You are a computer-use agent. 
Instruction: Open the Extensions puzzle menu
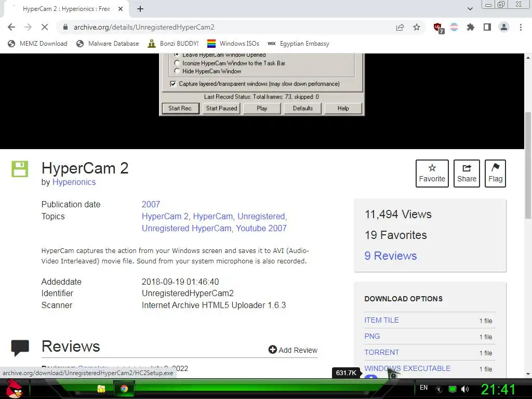pyautogui.click(x=471, y=27)
